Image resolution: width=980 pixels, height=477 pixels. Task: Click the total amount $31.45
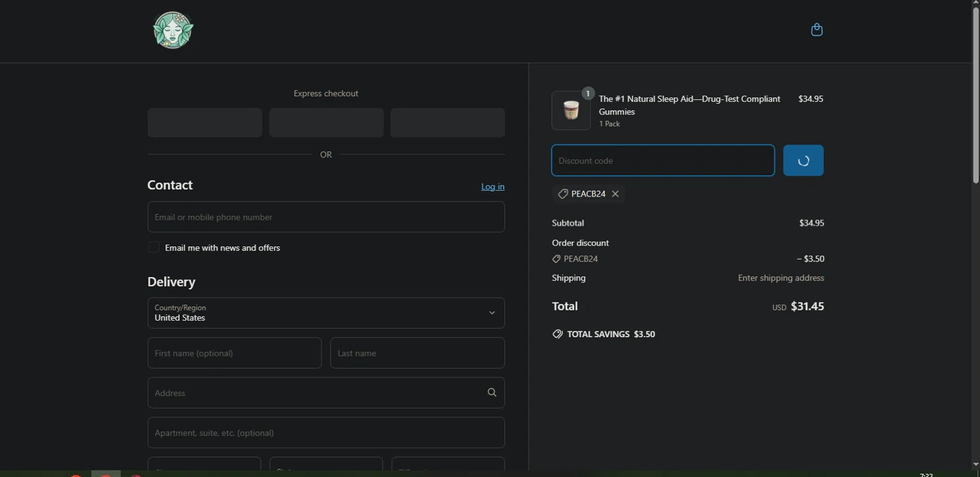coord(808,306)
